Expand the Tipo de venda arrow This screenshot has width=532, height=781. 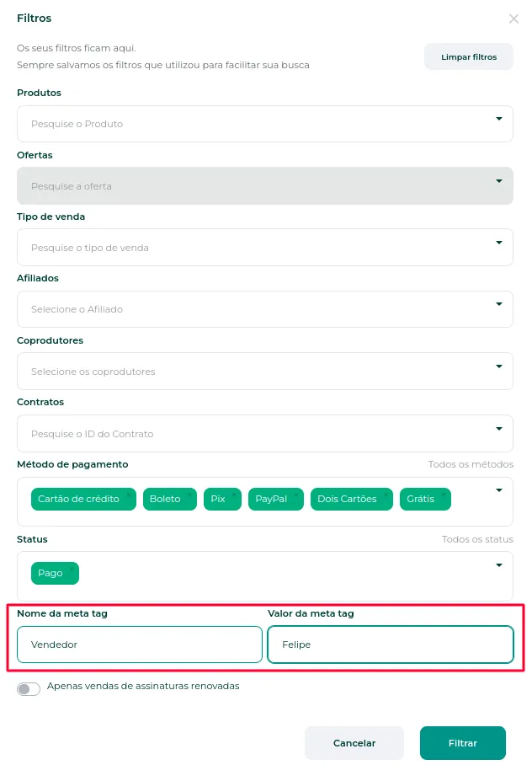click(x=498, y=243)
